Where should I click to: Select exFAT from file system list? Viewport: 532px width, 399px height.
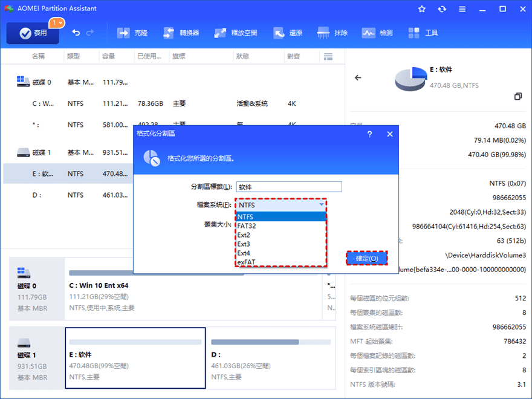point(281,262)
